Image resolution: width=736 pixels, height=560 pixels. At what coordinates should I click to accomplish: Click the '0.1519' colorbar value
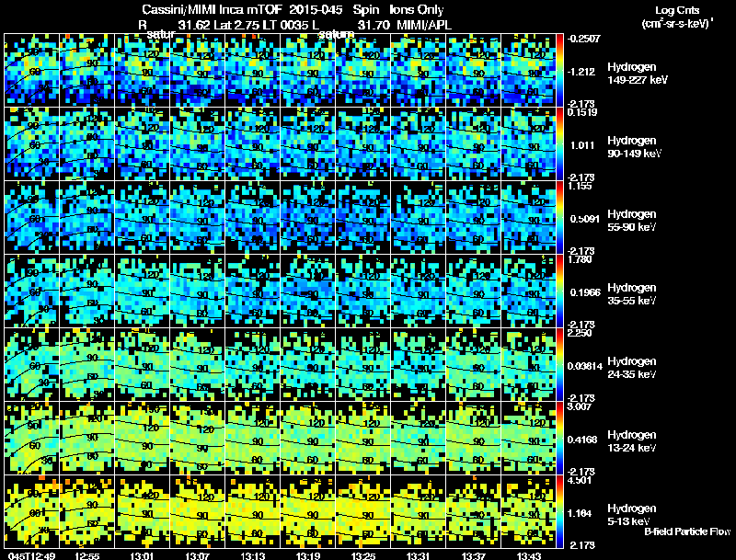(x=582, y=112)
